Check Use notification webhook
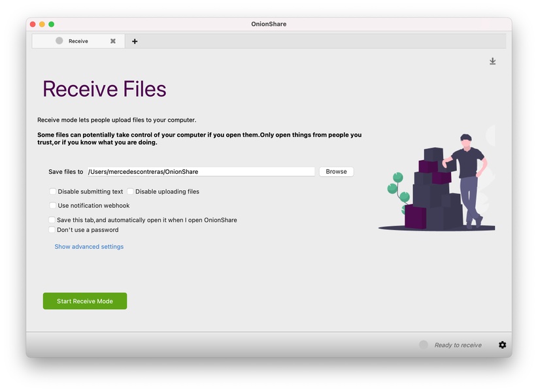Image resolution: width=538 pixels, height=392 pixels. click(x=52, y=205)
